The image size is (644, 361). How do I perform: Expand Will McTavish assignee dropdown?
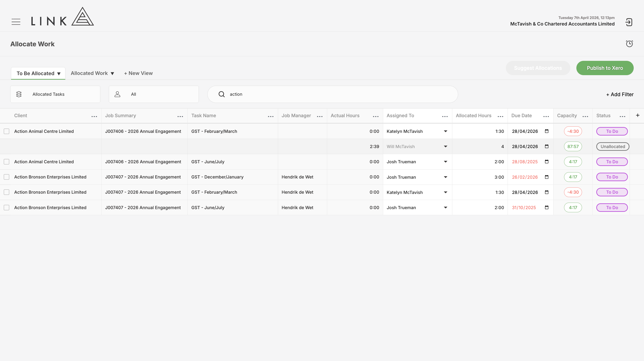446,147
